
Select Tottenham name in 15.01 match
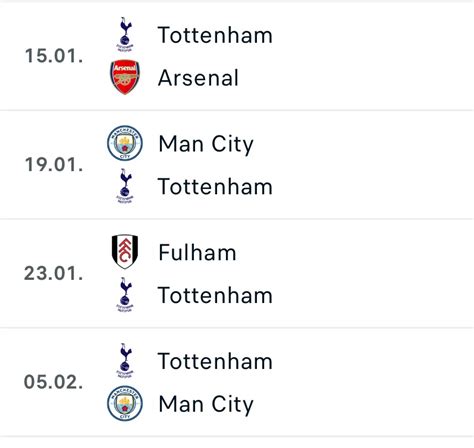tap(215, 35)
